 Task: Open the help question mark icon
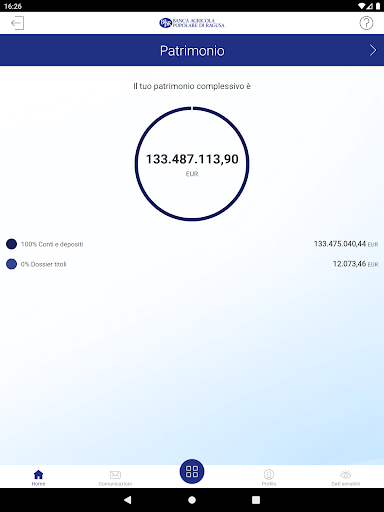(366, 23)
